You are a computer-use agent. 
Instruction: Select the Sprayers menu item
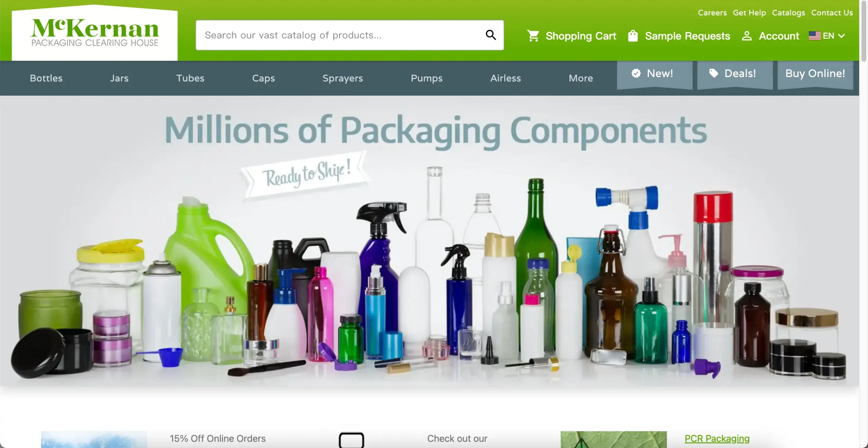[343, 78]
